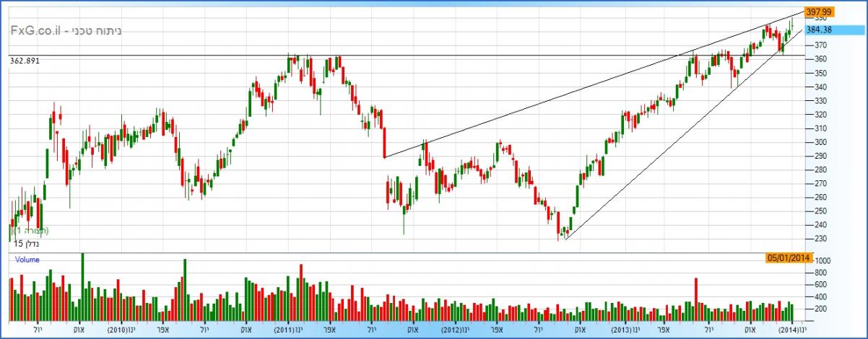The image size is (868, 339).
Task: Select the 362.891 horizontal resistance line label
Action: coord(25,61)
